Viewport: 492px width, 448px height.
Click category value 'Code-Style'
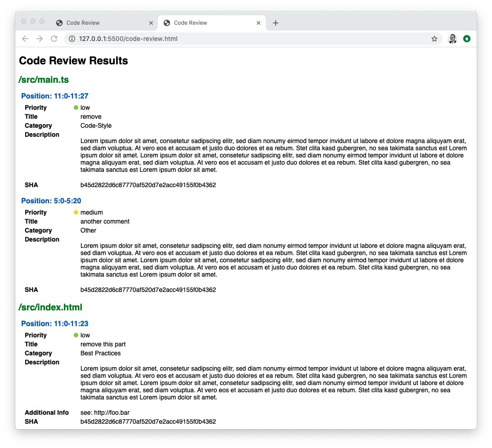(96, 126)
